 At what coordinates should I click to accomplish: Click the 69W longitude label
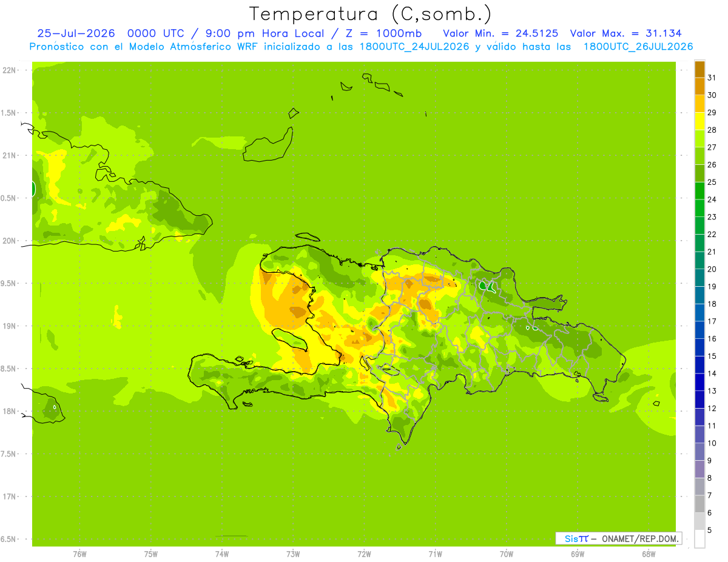click(577, 554)
